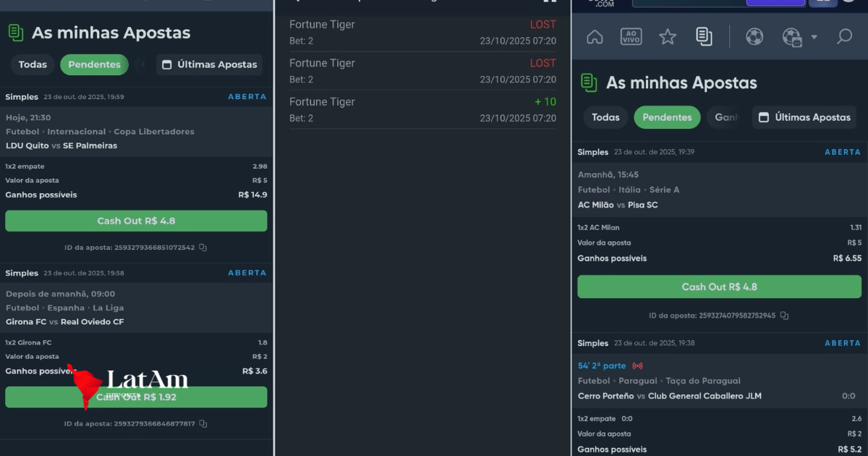868x456 pixels.
Task: Click the ABERTA status on the Cerro Porteño bet
Action: [843, 343]
